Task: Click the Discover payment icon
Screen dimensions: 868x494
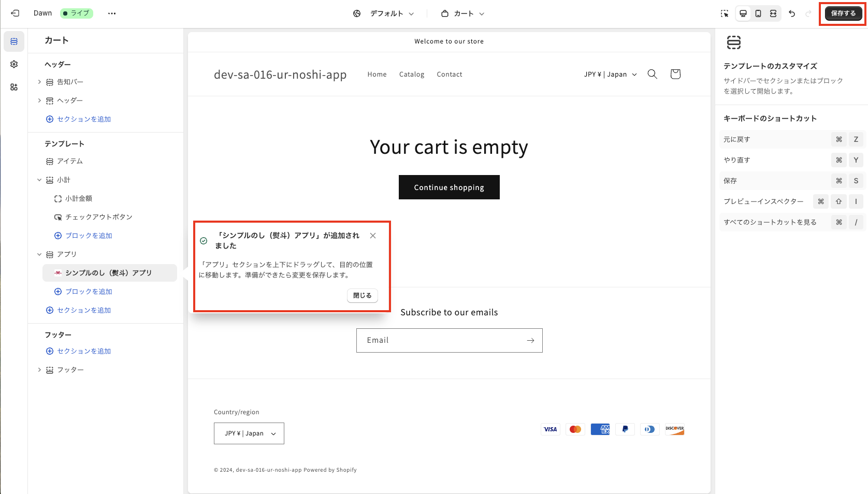Action: coord(675,429)
